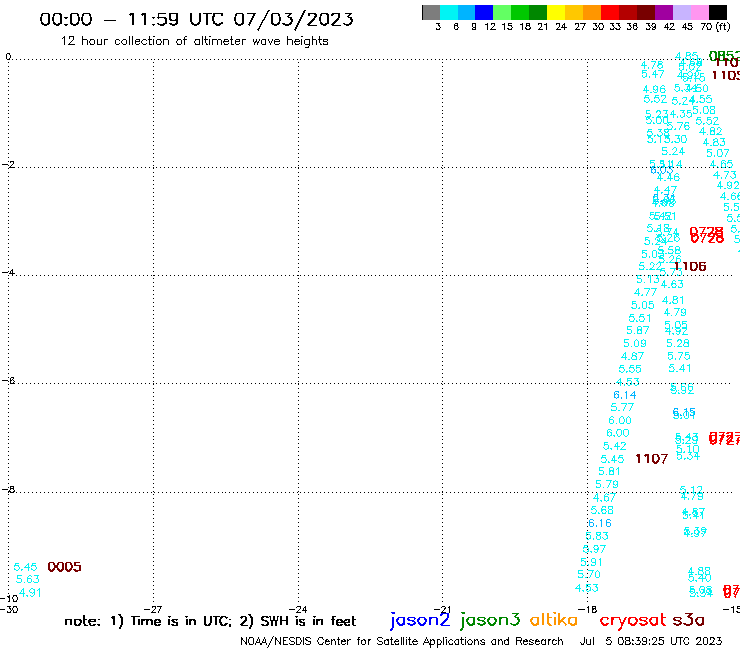Click the '5.51' wave height value

point(640,318)
